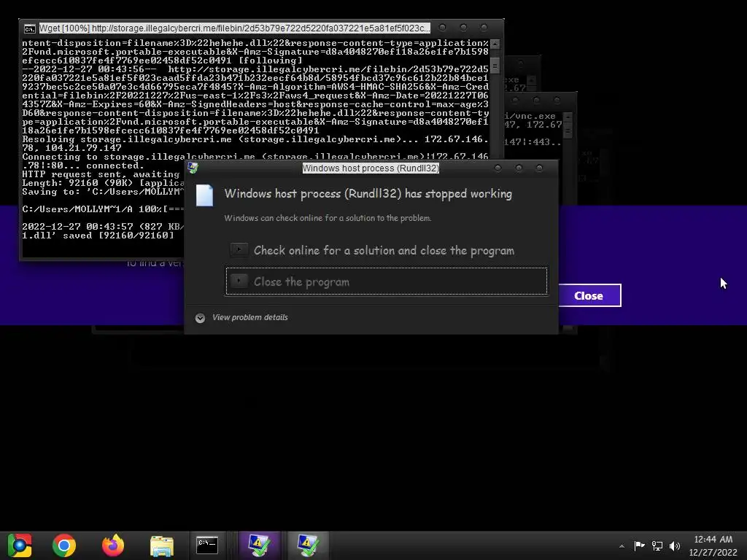Viewport: 747px width, 560px height.
Task: Click the Chrome icon in the taskbar
Action: (x=64, y=545)
